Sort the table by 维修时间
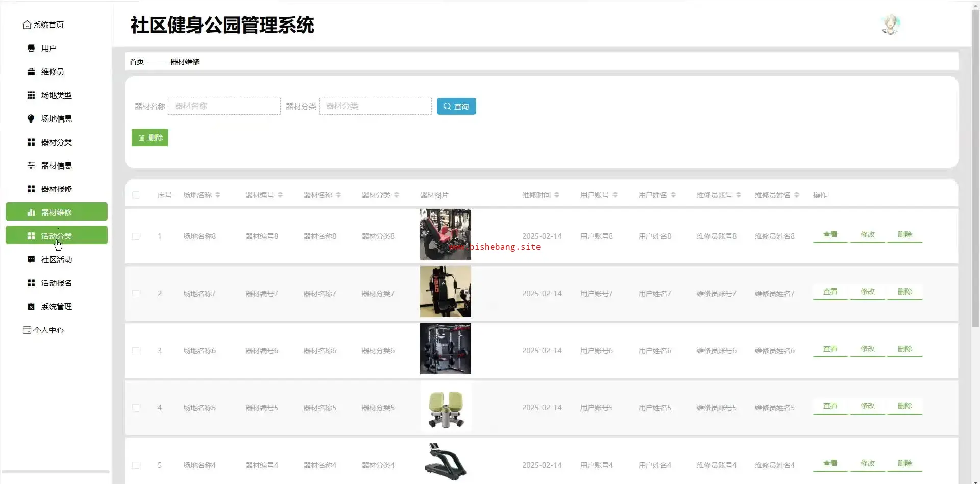Viewport: 980px width, 484px height. tap(556, 195)
